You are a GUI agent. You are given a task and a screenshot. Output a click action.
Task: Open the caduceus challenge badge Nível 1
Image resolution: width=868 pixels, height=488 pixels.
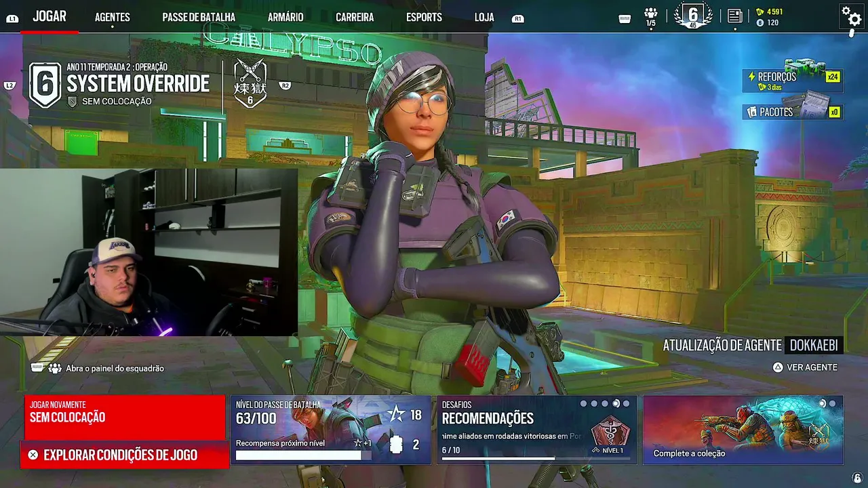611,430
